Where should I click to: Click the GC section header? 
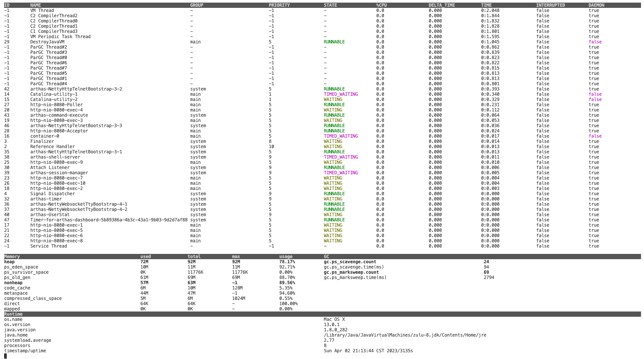tap(326, 257)
